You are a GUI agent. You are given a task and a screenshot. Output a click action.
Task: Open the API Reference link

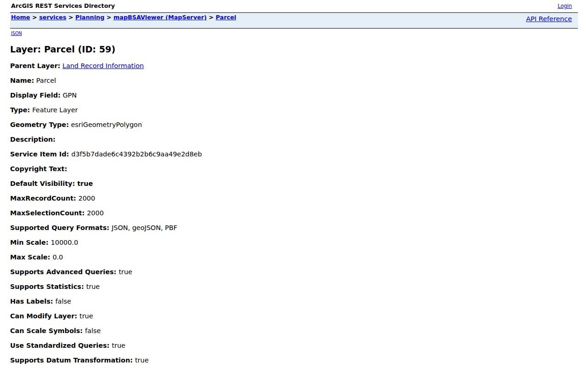[x=549, y=19]
